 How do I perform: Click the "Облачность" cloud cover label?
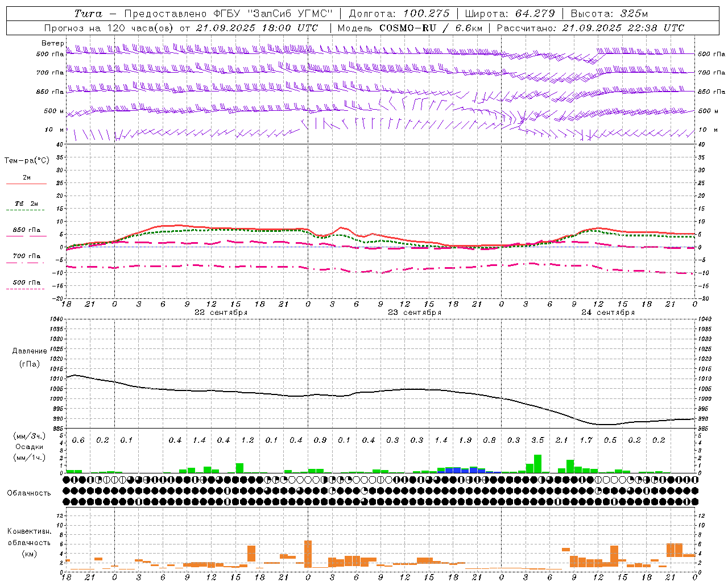tap(29, 493)
